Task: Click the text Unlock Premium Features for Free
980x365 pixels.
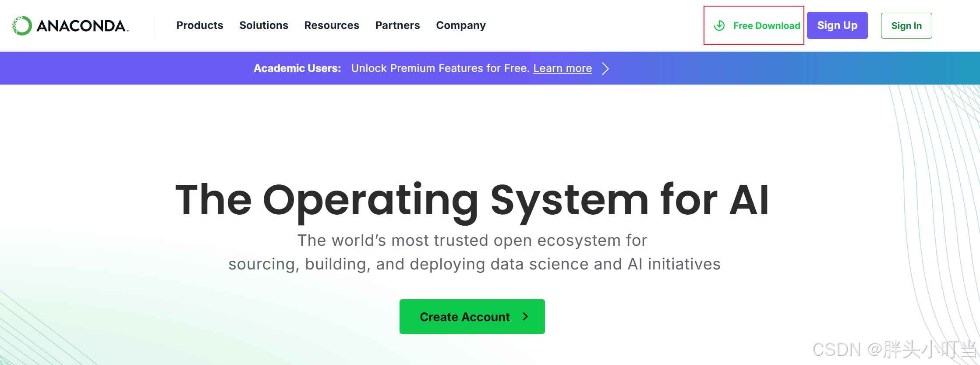Action: (x=440, y=68)
